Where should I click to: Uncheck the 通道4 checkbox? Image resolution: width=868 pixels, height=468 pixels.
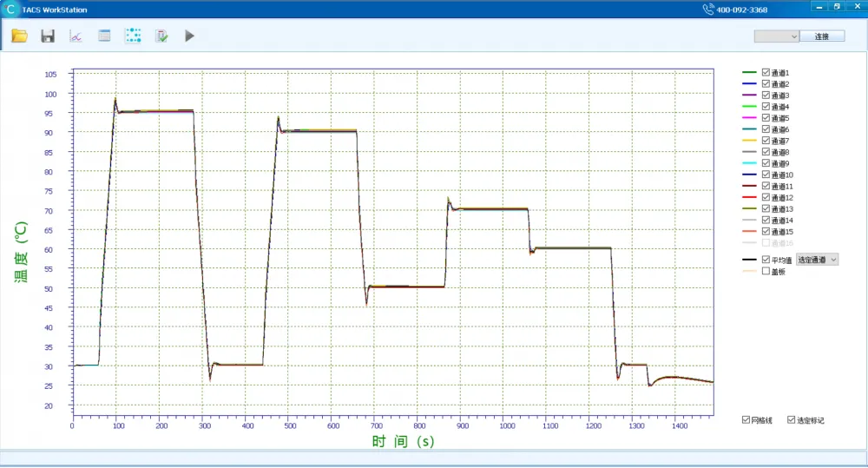coord(766,106)
